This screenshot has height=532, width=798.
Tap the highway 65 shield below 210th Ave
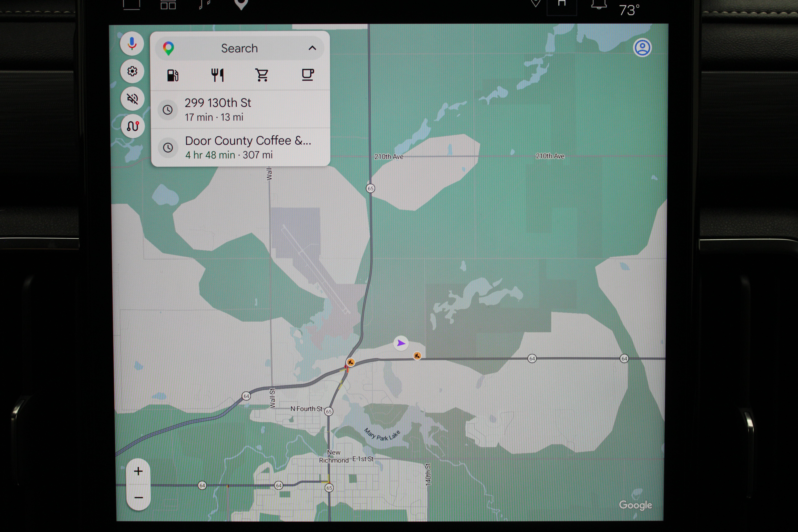click(x=370, y=188)
